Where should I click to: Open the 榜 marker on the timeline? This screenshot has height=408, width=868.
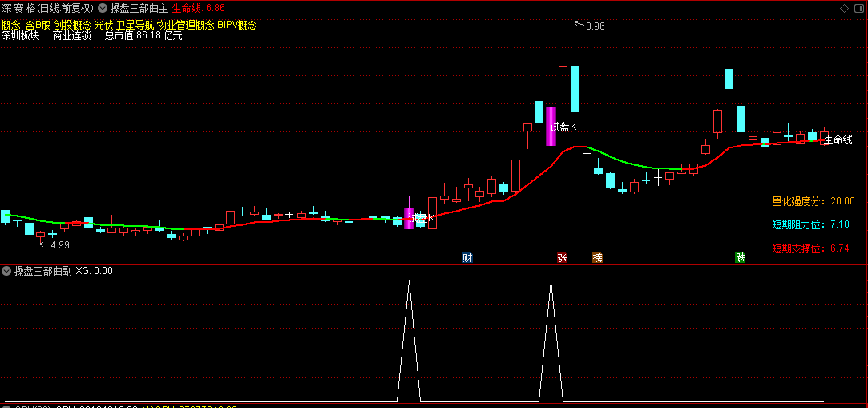597,257
